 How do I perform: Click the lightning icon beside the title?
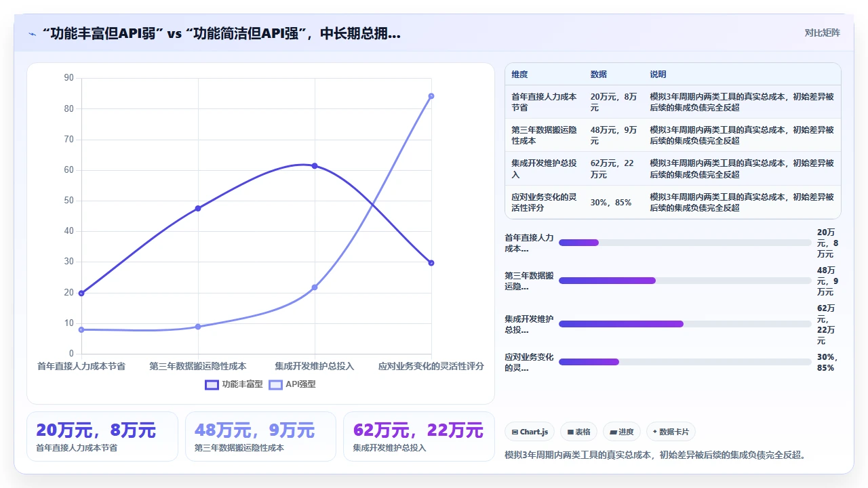[x=32, y=34]
